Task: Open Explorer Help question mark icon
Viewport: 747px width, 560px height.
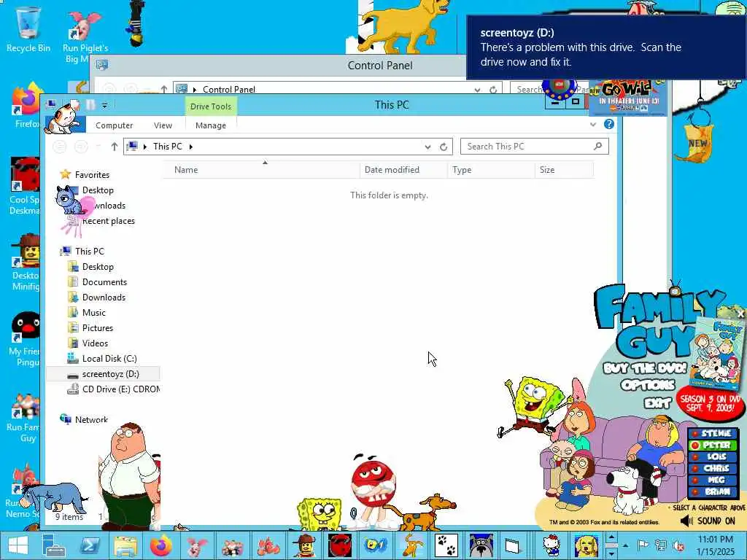Action: tap(609, 124)
